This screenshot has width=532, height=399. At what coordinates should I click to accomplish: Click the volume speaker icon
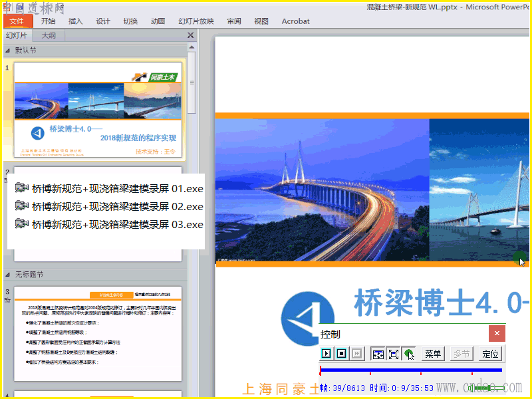470,388
